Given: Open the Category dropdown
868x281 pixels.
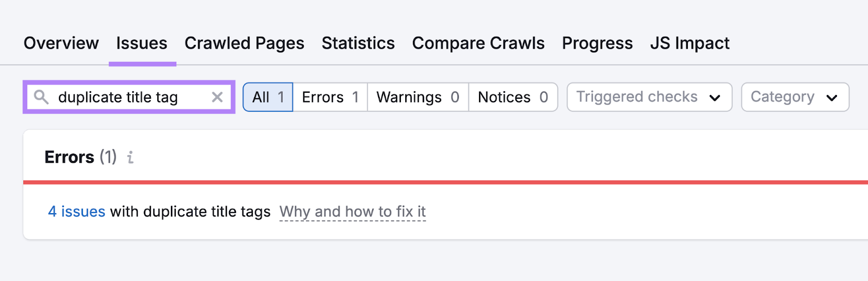Looking at the screenshot, I should pos(795,97).
